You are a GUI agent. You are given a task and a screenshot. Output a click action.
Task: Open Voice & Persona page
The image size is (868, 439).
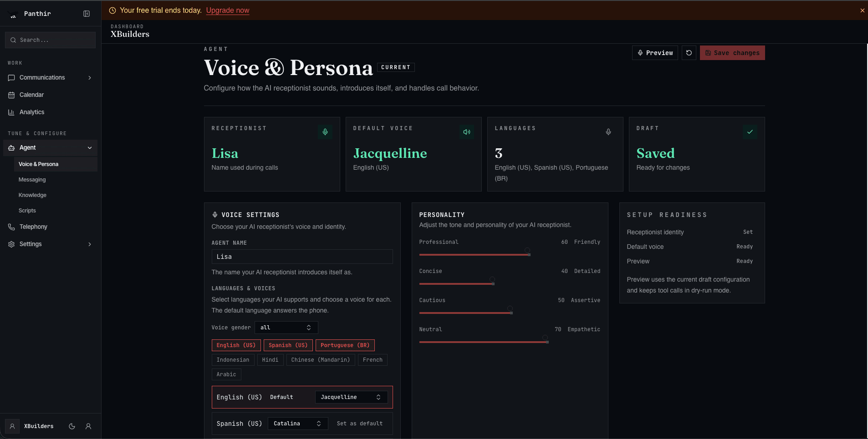pos(56,164)
